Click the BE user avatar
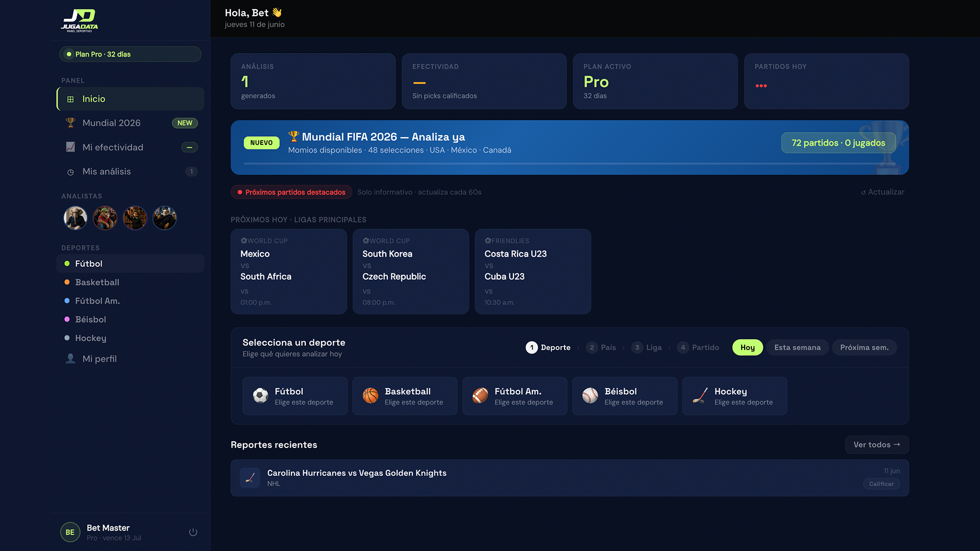The width and height of the screenshot is (980, 551). coord(70,532)
